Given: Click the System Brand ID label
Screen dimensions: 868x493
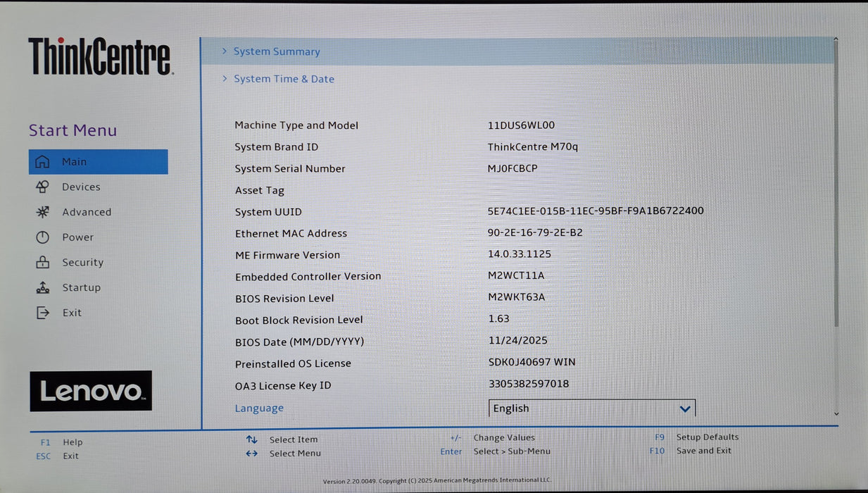Looking at the screenshot, I should 277,147.
